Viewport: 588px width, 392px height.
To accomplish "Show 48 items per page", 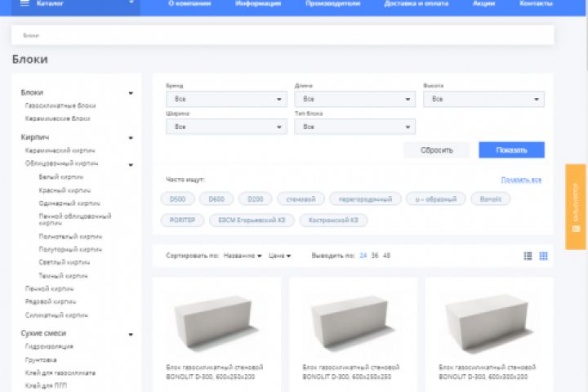I will tap(386, 256).
